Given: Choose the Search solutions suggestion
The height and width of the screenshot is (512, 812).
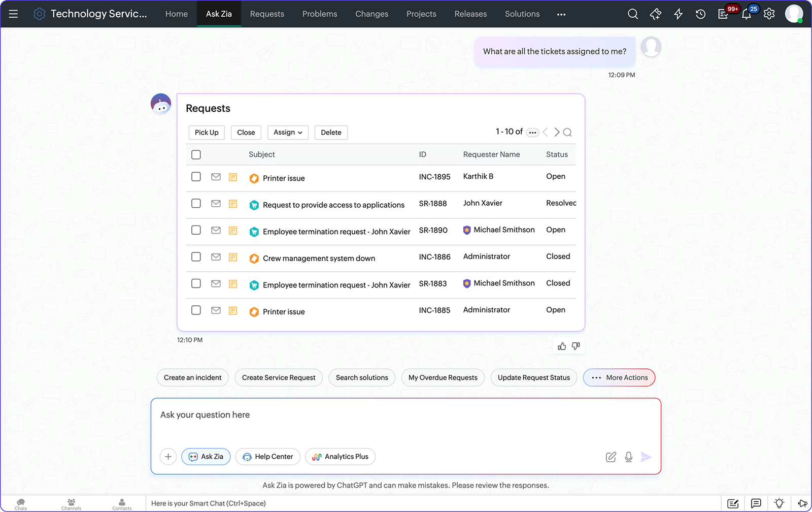Looking at the screenshot, I should (x=362, y=377).
